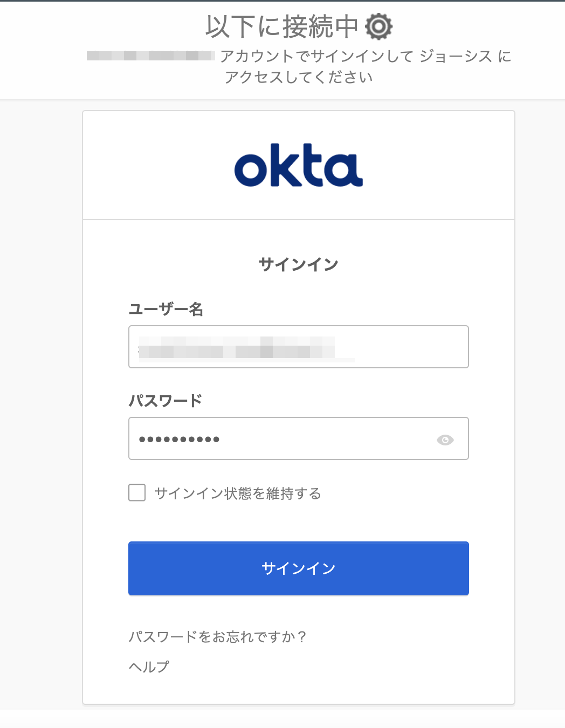
Task: Click the パスワード field label
Action: click(165, 401)
